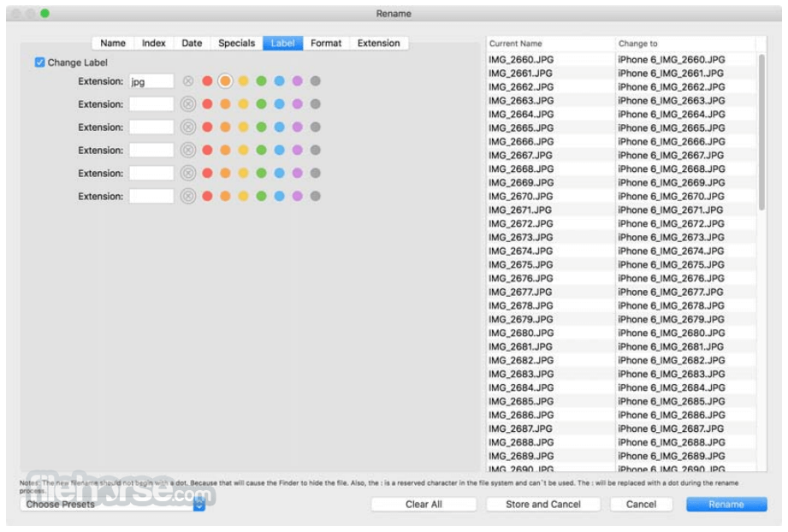
Task: Select orange label in the third Extension row
Action: [x=225, y=127]
